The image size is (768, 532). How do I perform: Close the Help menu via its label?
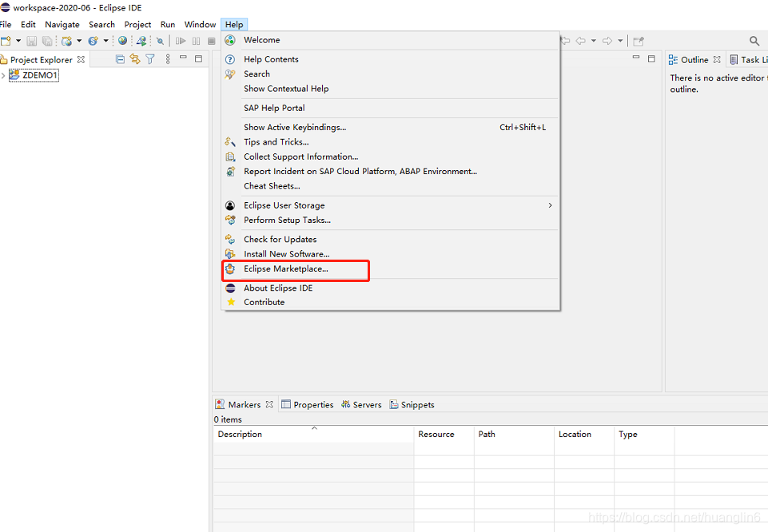click(x=234, y=25)
